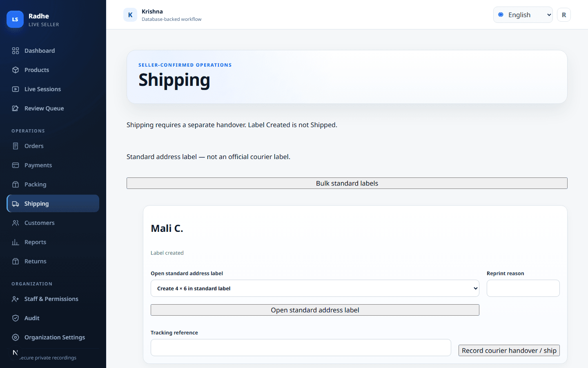This screenshot has height=368, width=588.
Task: Click the Mali C. customer name
Action: [167, 228]
